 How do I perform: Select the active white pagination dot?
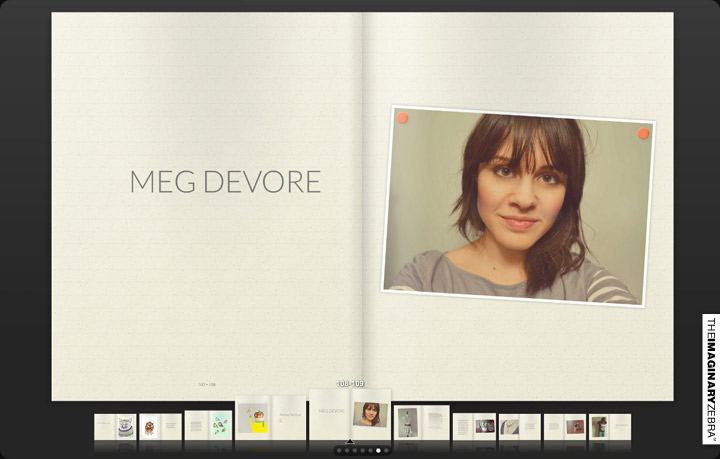tap(378, 451)
